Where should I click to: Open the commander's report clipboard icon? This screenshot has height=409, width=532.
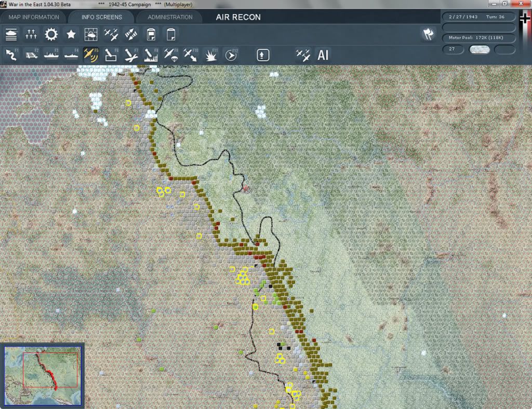coord(151,34)
